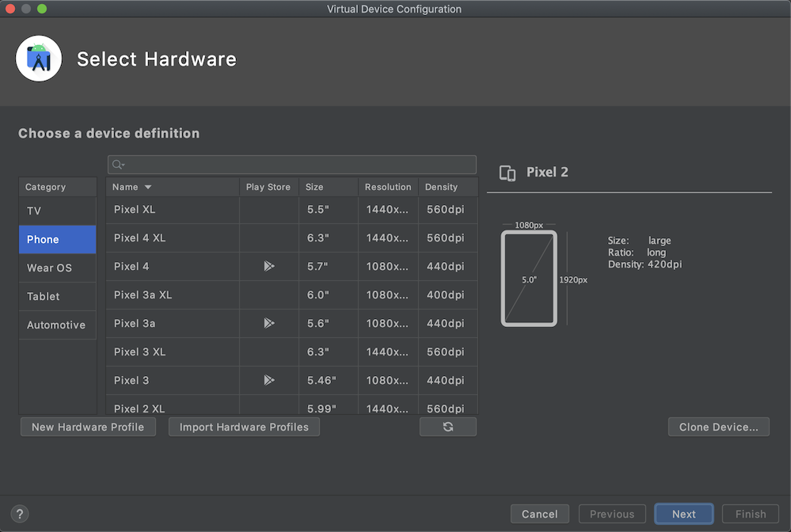Select the Automotive category
This screenshot has height=532, width=791.
coord(57,325)
